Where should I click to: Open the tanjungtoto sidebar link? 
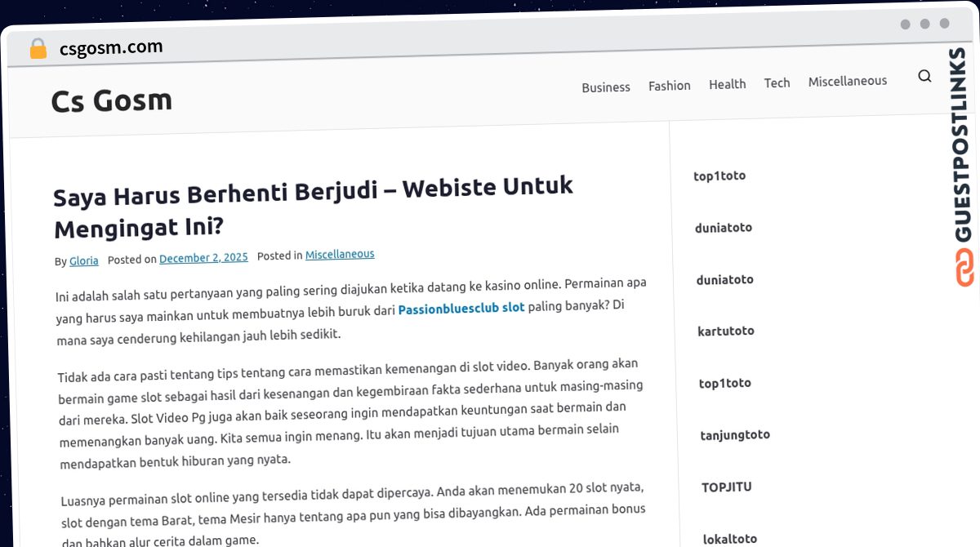[735, 435]
